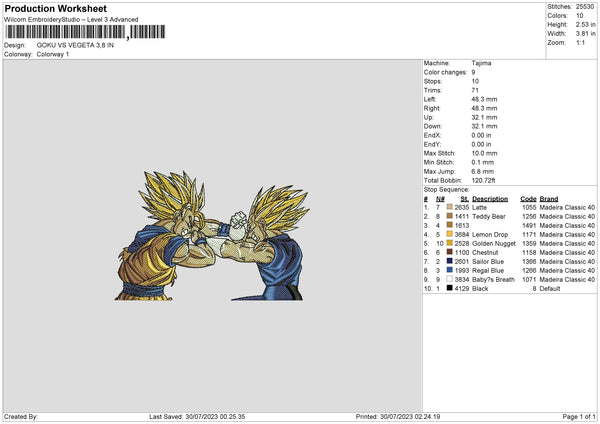This screenshot has height=424, width=600.
Task: Click the Width value 3.81 in
Action: click(x=585, y=34)
